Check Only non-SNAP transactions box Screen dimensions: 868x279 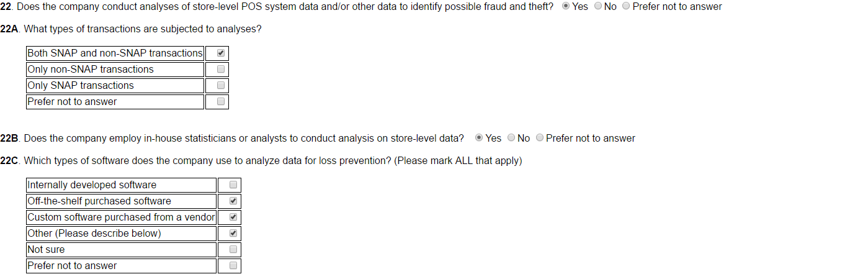pyautogui.click(x=221, y=70)
